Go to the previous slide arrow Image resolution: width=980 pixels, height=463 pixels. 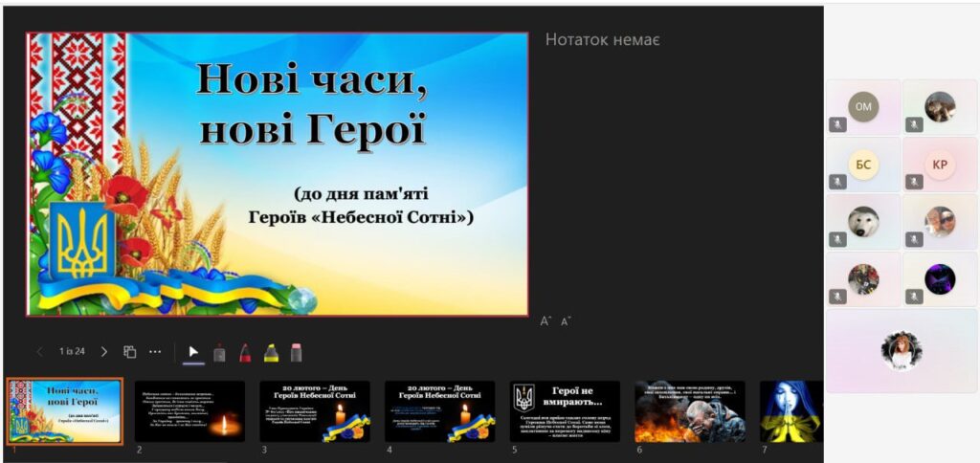coord(39,352)
